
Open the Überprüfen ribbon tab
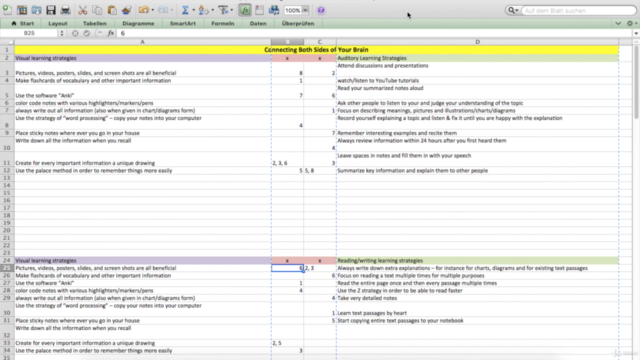click(298, 23)
